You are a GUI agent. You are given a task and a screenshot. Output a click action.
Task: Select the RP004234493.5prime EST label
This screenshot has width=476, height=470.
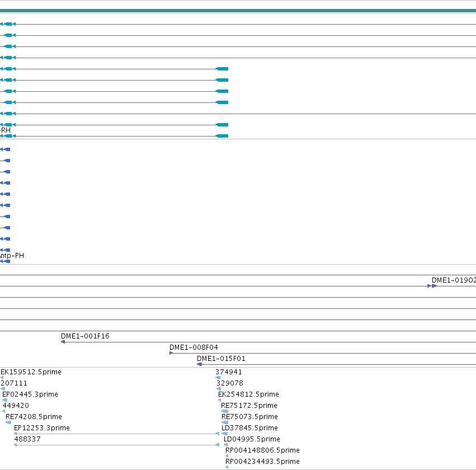(262, 462)
